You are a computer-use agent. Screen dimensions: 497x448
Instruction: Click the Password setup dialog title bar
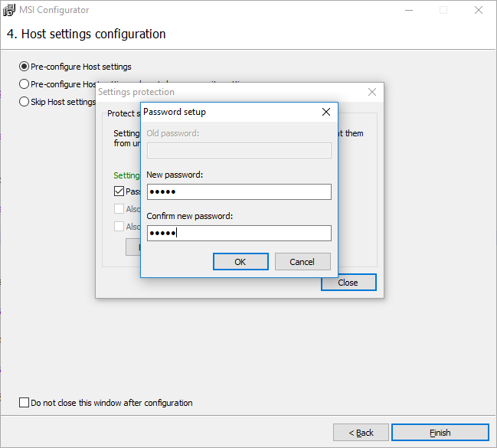(222, 112)
